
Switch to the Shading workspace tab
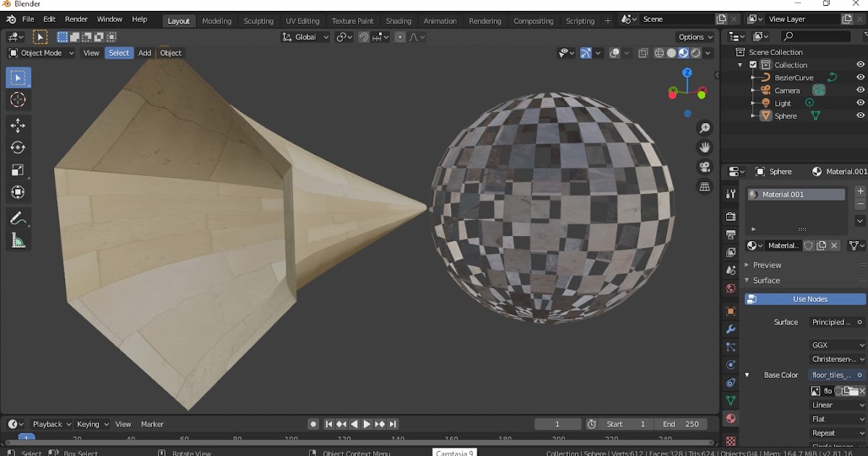tap(398, 21)
